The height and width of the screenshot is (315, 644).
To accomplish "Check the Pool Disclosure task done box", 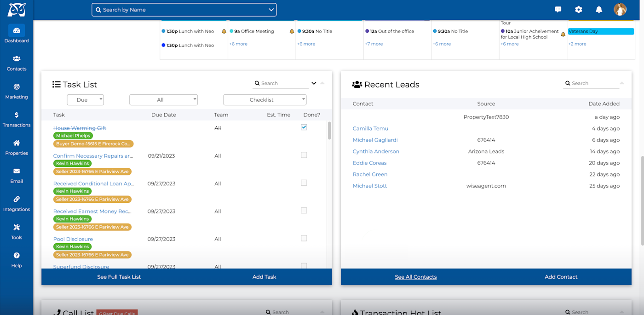I will pos(304,238).
